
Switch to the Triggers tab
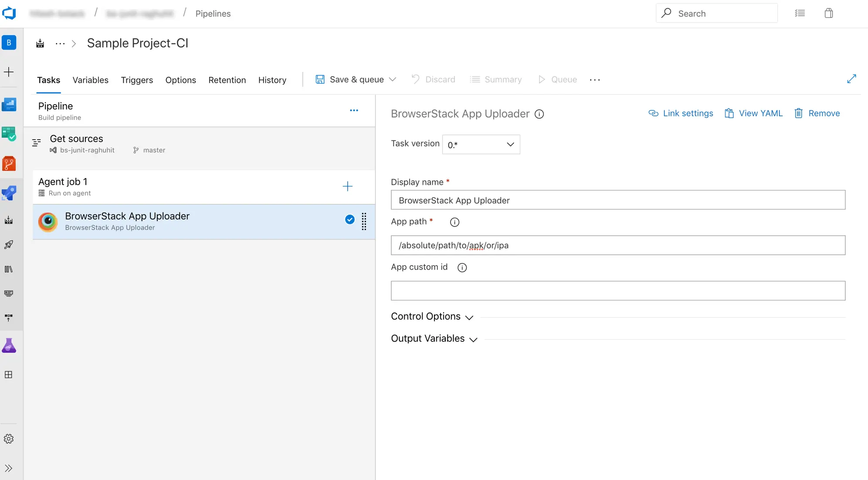click(137, 80)
